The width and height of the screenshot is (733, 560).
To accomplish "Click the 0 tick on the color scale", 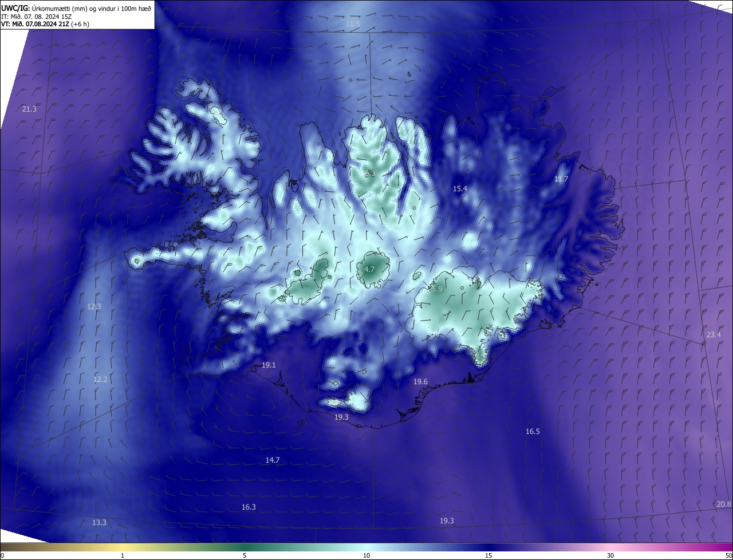I will point(2,555).
